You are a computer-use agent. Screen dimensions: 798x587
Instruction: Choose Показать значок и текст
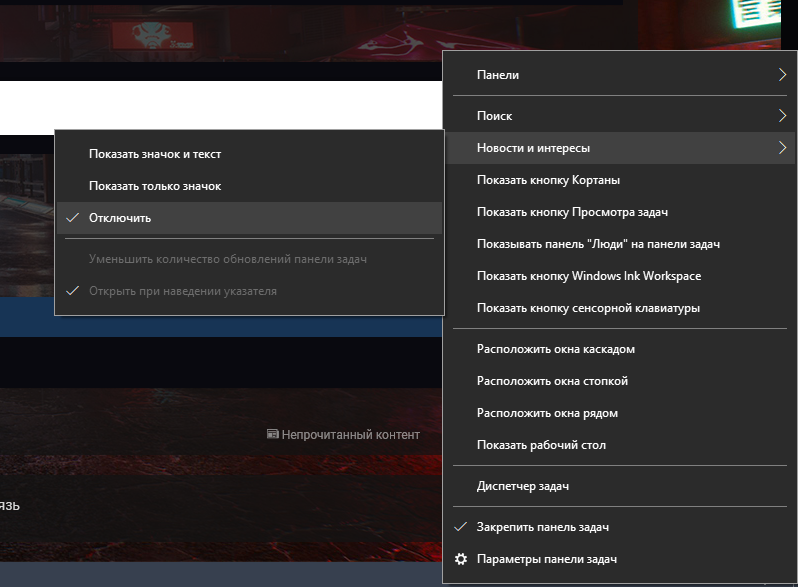pos(154,154)
